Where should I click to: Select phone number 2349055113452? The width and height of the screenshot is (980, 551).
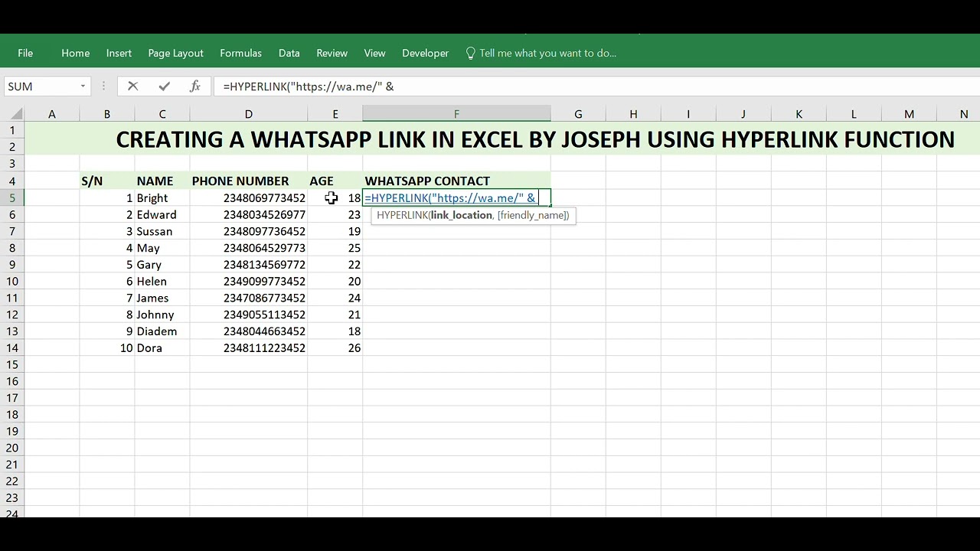pos(248,315)
